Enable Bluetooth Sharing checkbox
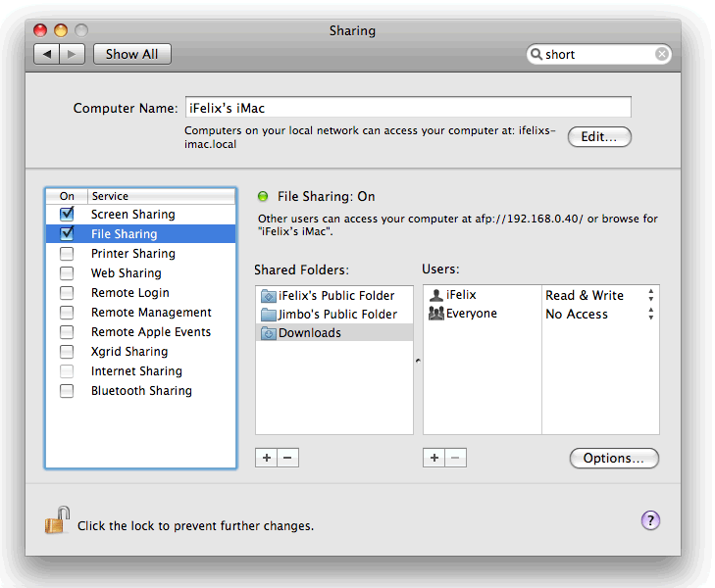 tap(67, 390)
